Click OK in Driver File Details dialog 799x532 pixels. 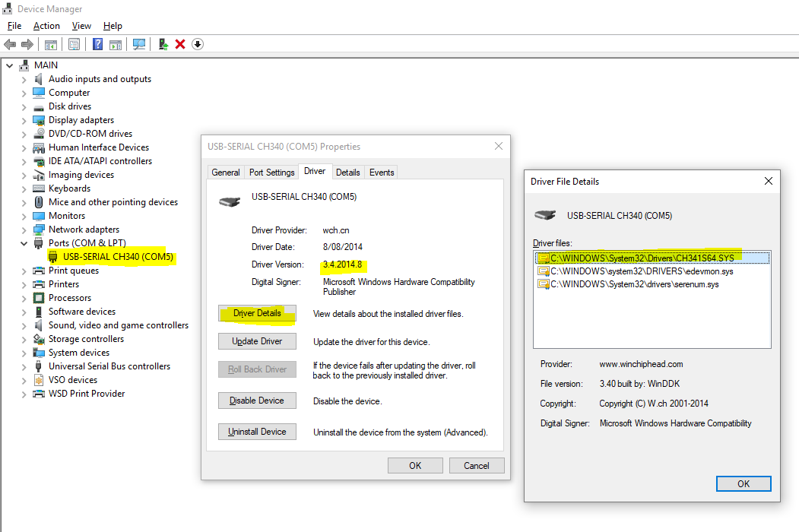click(744, 483)
